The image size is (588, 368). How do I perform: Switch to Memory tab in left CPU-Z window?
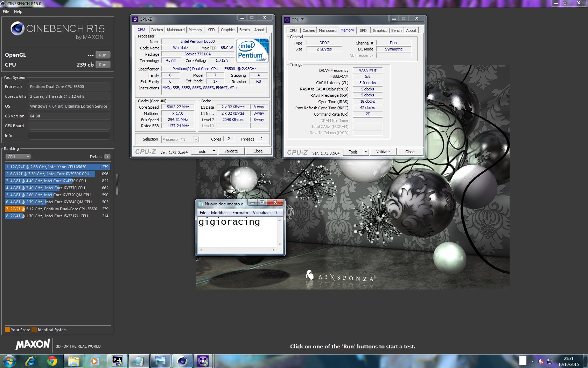[x=195, y=30]
